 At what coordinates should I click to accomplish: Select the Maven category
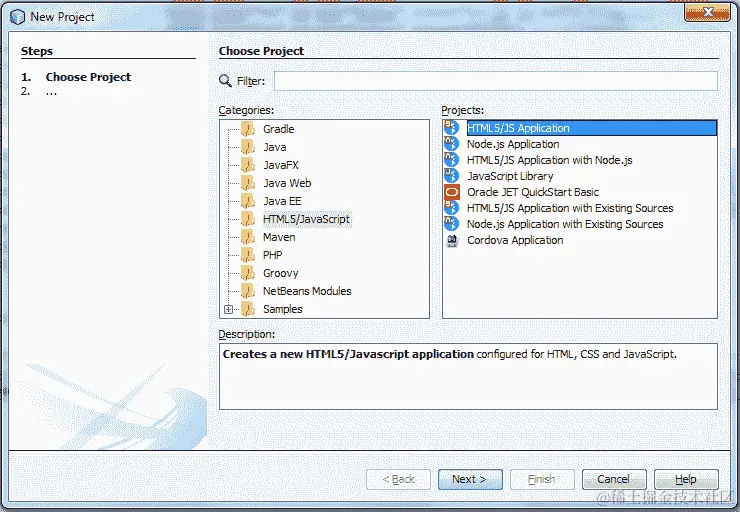[x=279, y=237]
